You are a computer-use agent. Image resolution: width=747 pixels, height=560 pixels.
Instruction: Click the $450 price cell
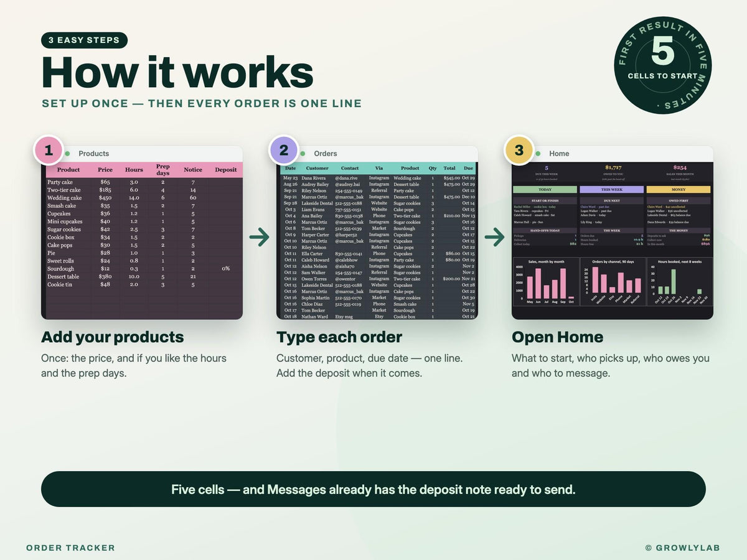point(105,198)
